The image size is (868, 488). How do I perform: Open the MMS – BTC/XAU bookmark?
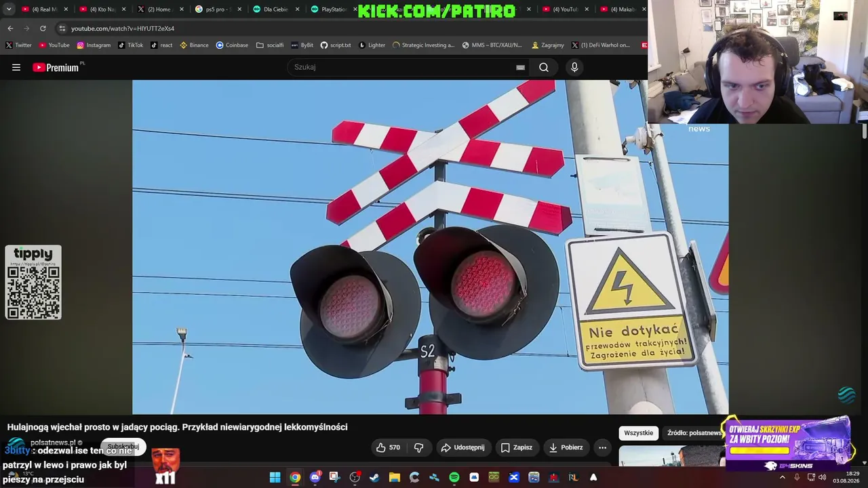point(492,45)
